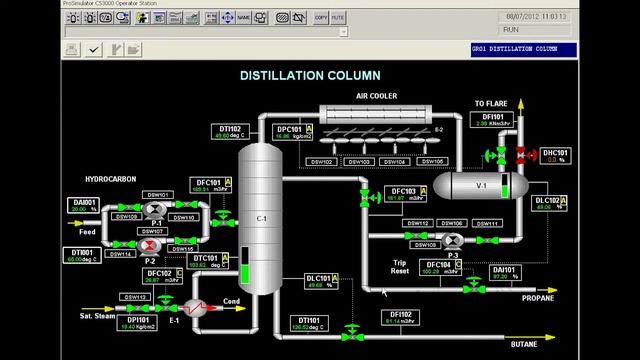Click the GR01 DISTILLATION COLUMN title box

(524, 49)
